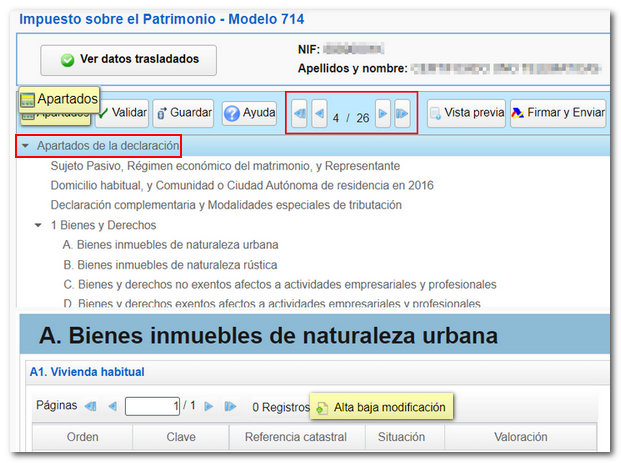Jump to last declaration page

pyautogui.click(x=401, y=115)
